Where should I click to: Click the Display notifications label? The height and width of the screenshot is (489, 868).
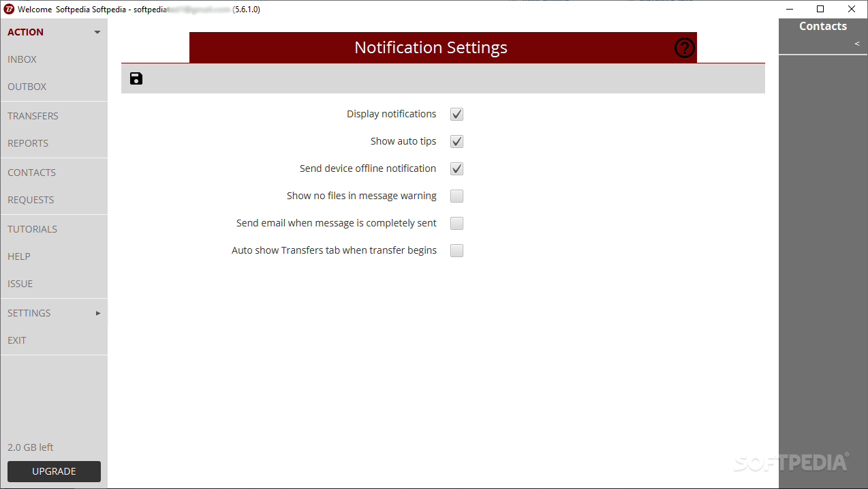tap(392, 114)
